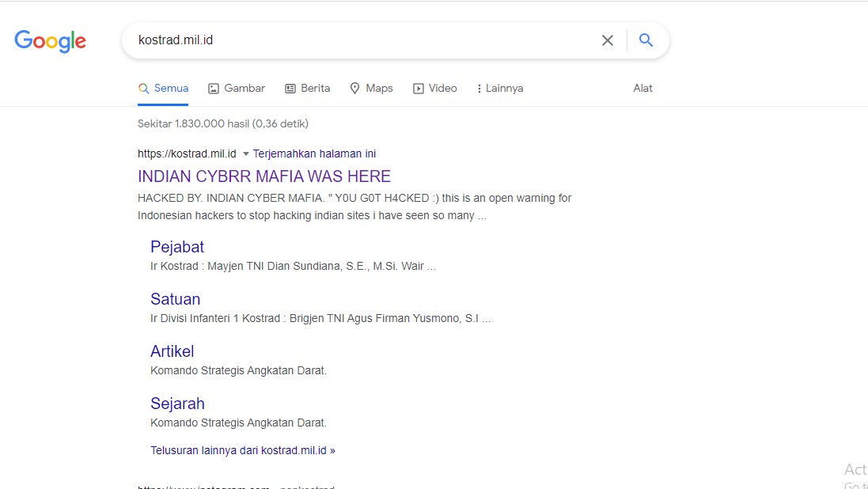Open INDIAN CYBRR MAFIA WAS HERE result
The height and width of the screenshot is (489, 868).
click(264, 176)
